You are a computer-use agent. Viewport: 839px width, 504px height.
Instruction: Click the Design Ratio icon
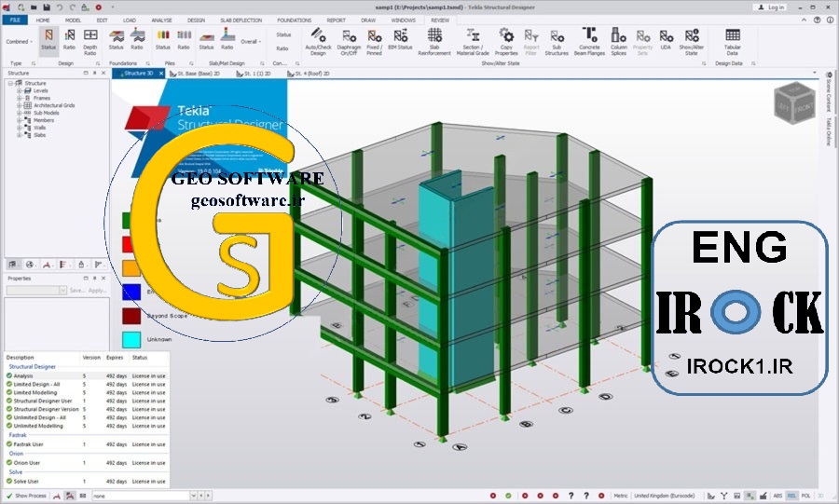point(69,41)
